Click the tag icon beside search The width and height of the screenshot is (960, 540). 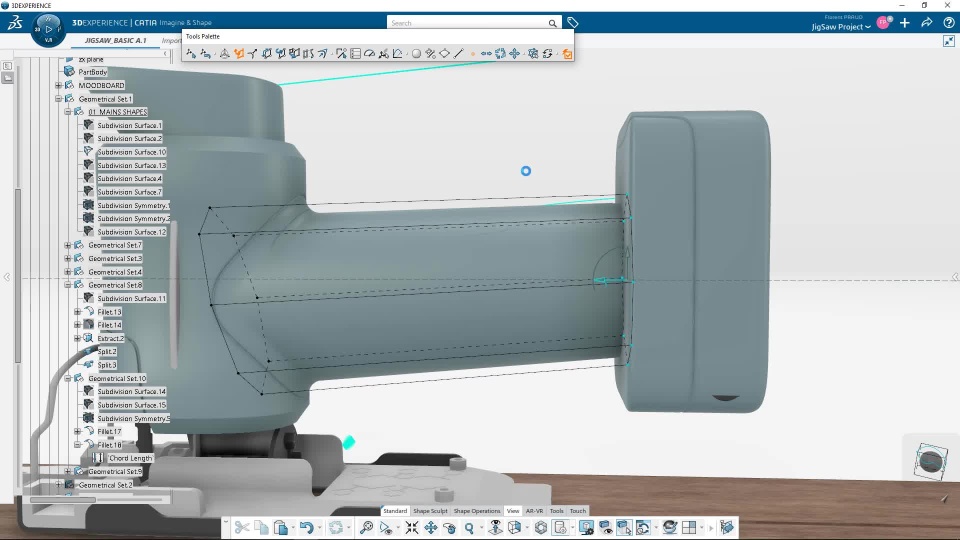point(572,23)
